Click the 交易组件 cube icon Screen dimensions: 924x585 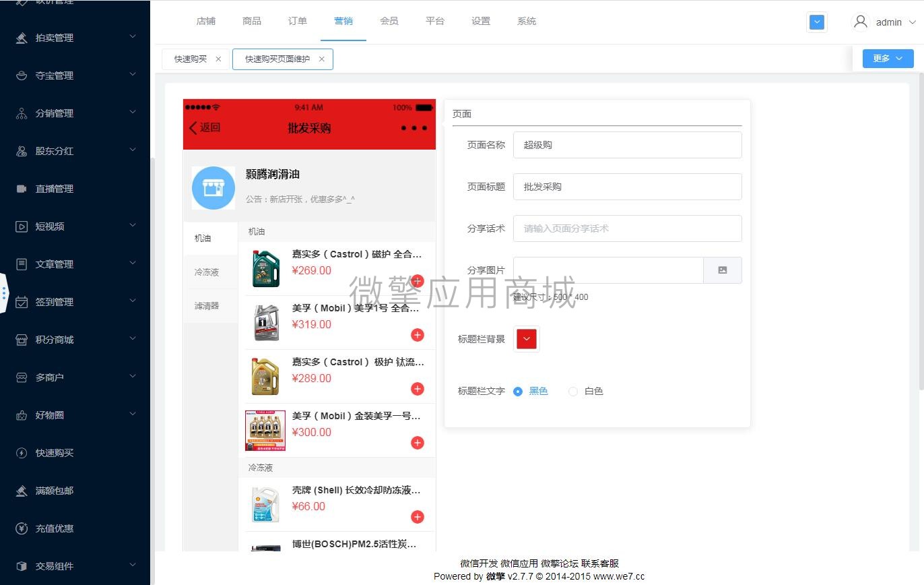pos(22,566)
